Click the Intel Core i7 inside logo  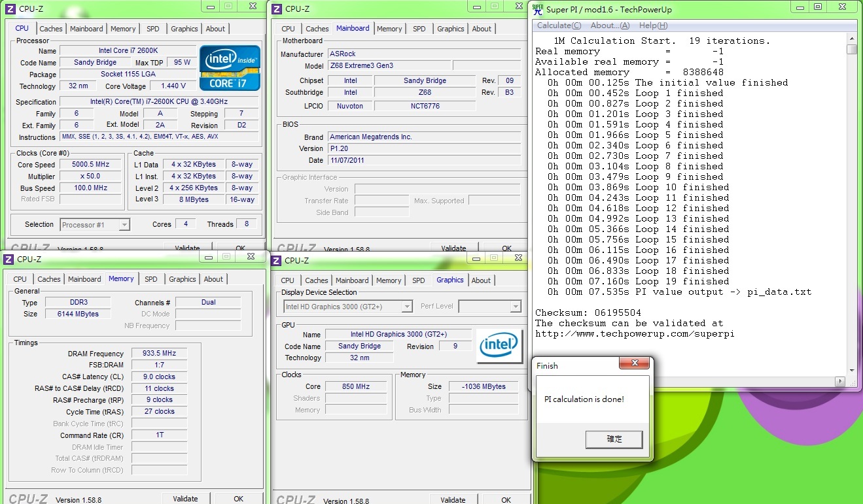[x=230, y=68]
